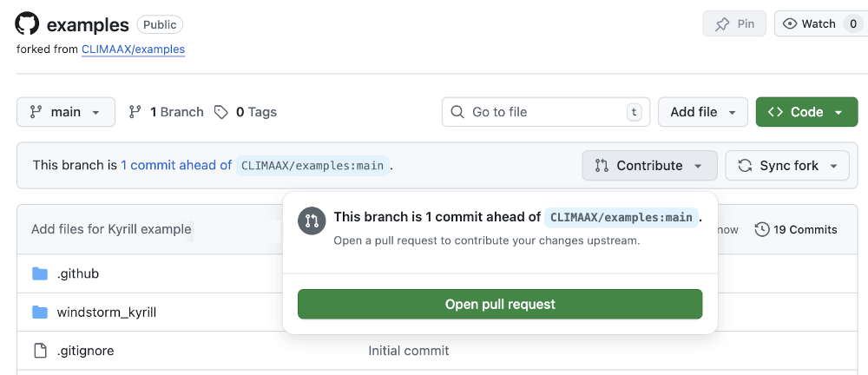Open the windstorm_kyrill folder
This screenshot has height=375, width=868.
tap(107, 312)
